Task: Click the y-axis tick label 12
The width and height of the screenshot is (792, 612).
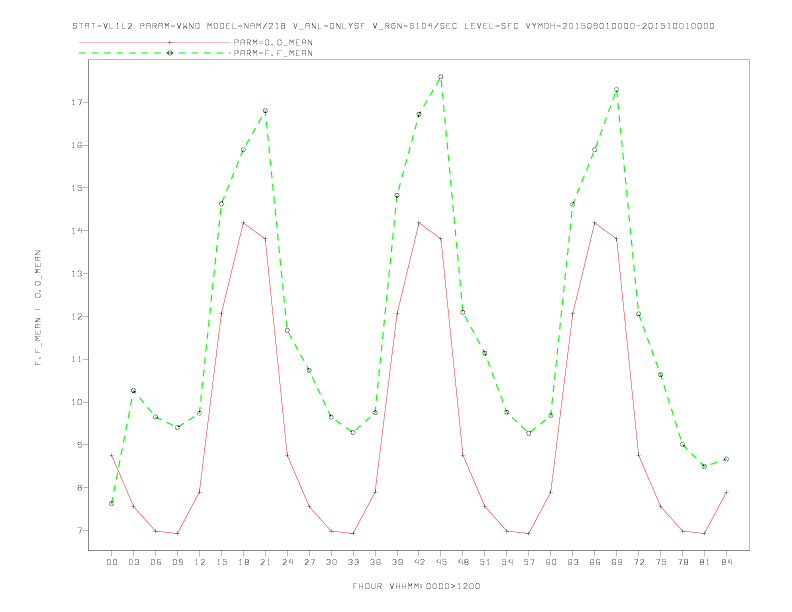Action: [77, 317]
